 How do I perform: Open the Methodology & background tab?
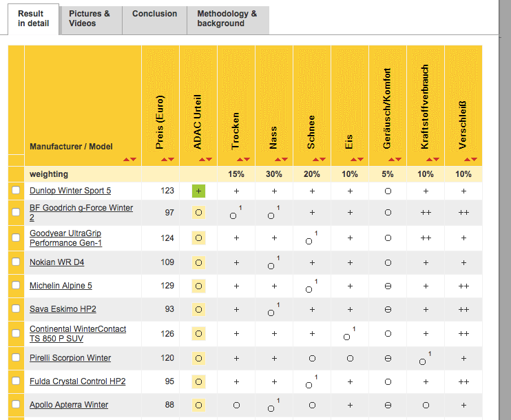[x=228, y=20]
